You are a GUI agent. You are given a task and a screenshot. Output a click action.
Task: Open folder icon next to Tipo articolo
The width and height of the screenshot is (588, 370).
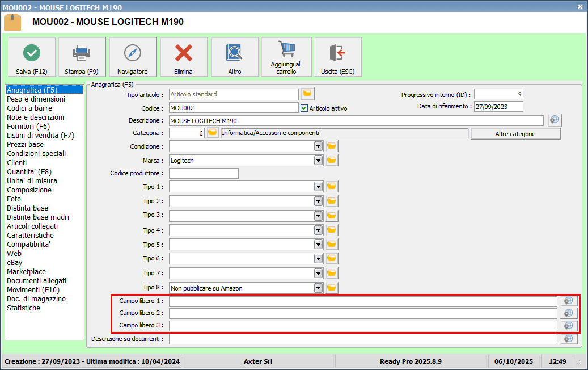pos(307,94)
